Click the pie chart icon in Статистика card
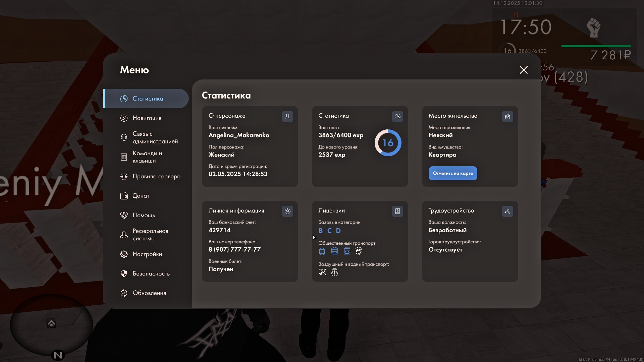 pos(397,116)
